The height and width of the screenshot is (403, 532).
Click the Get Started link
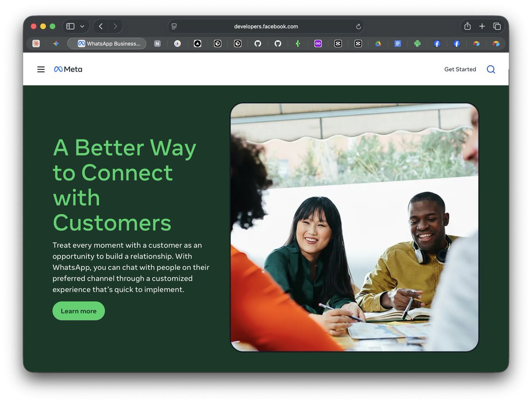tap(460, 69)
